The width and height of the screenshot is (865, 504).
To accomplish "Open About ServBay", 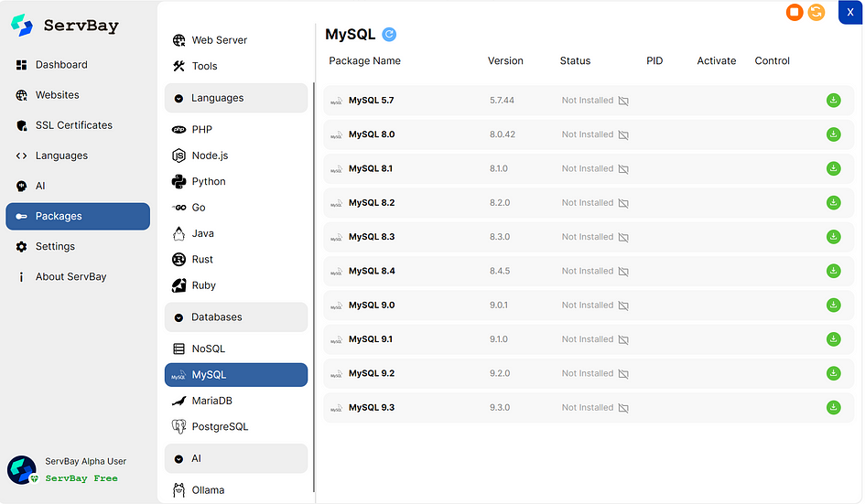I will coord(78,277).
